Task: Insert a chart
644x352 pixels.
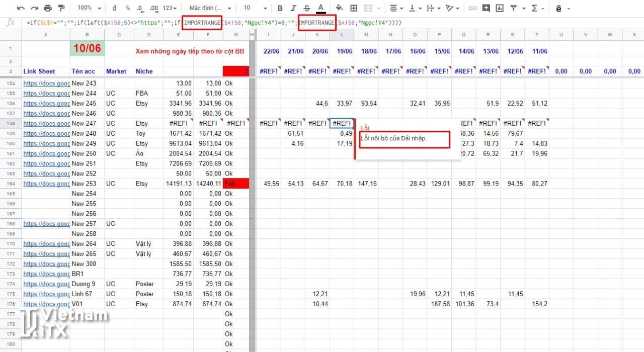Action: tap(500, 8)
